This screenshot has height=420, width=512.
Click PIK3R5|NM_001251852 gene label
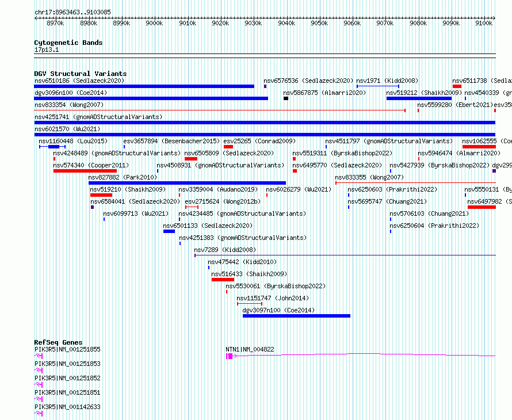(67, 378)
